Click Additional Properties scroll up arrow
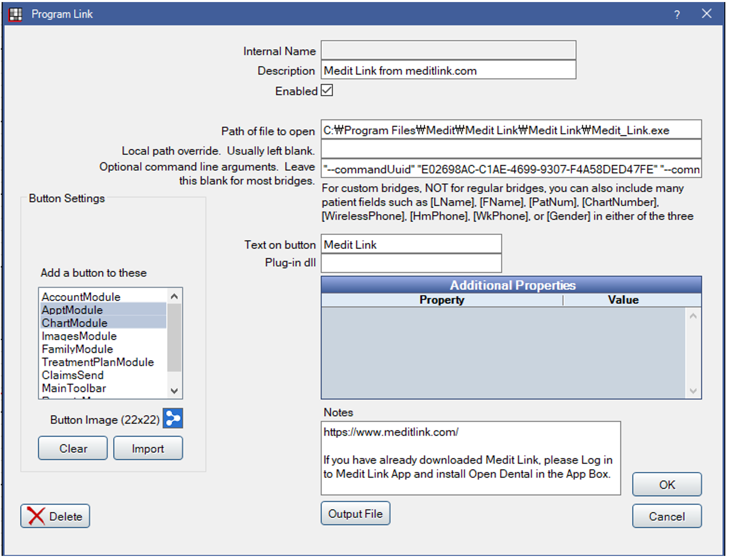The height and width of the screenshot is (560, 729). [x=693, y=316]
